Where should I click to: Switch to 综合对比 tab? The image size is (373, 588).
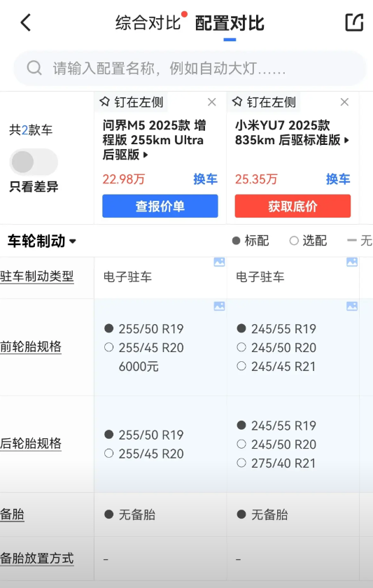pos(148,23)
